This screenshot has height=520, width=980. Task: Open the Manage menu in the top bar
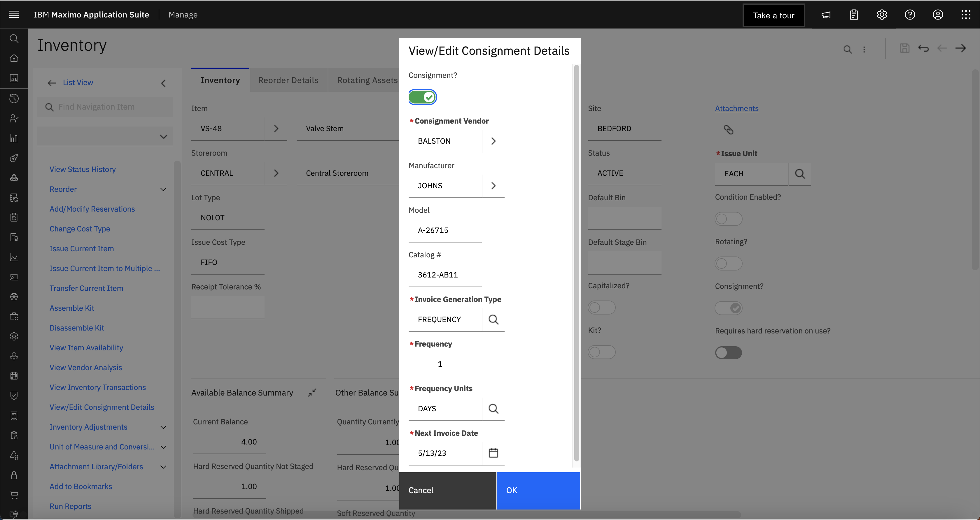pyautogui.click(x=183, y=15)
